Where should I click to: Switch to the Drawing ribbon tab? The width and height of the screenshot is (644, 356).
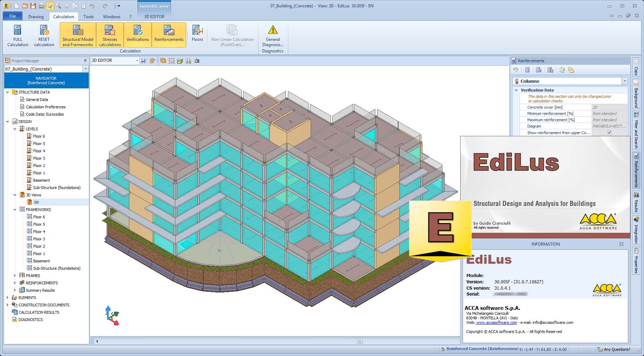pos(36,16)
